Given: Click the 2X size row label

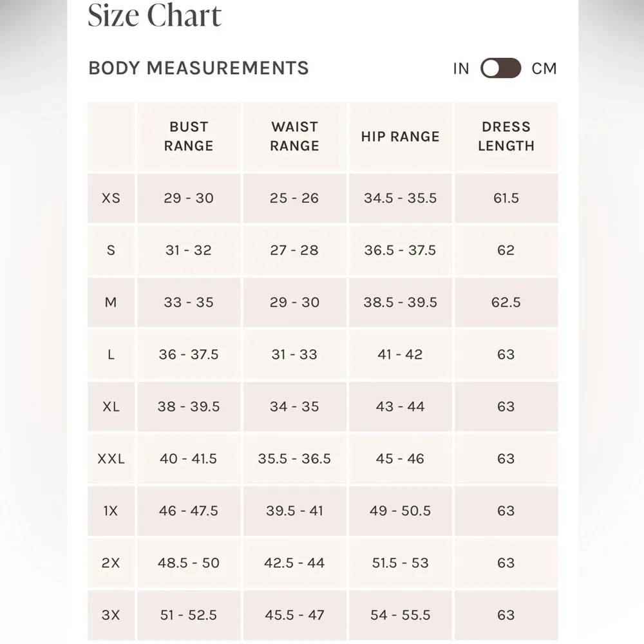Looking at the screenshot, I should [x=111, y=563].
